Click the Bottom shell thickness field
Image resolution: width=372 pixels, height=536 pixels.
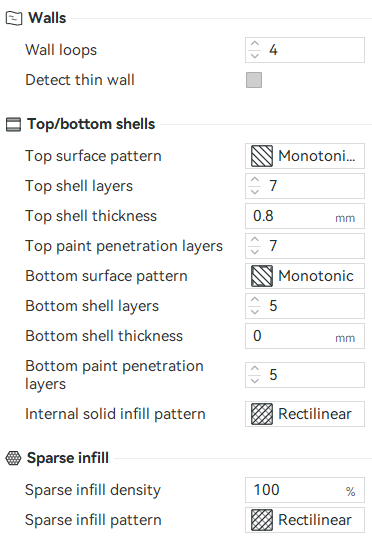click(305, 336)
